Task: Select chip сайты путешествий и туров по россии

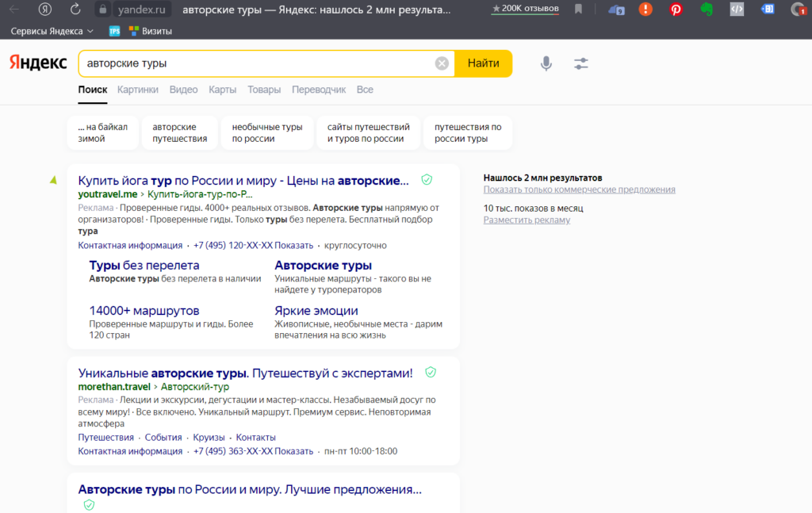Action: coord(368,132)
